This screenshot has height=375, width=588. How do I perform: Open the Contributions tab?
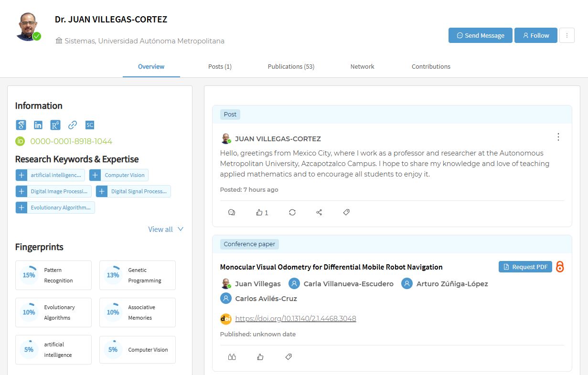431,66
